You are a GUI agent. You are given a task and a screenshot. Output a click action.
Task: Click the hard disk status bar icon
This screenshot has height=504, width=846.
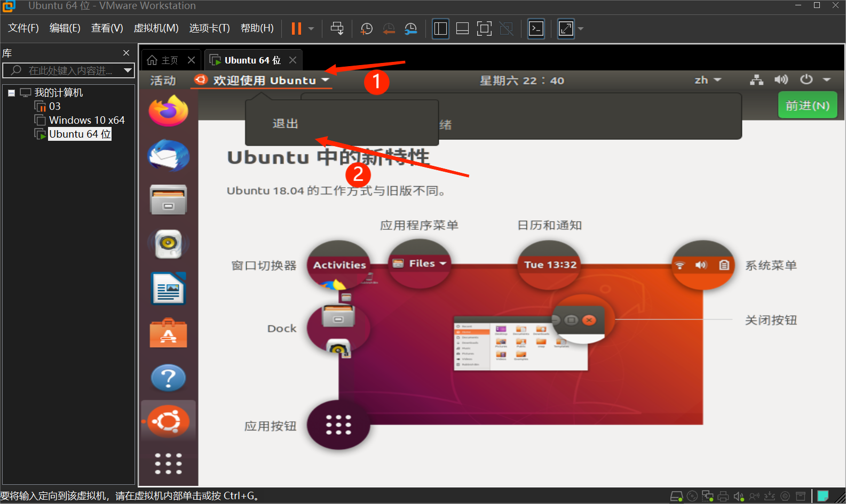click(676, 497)
